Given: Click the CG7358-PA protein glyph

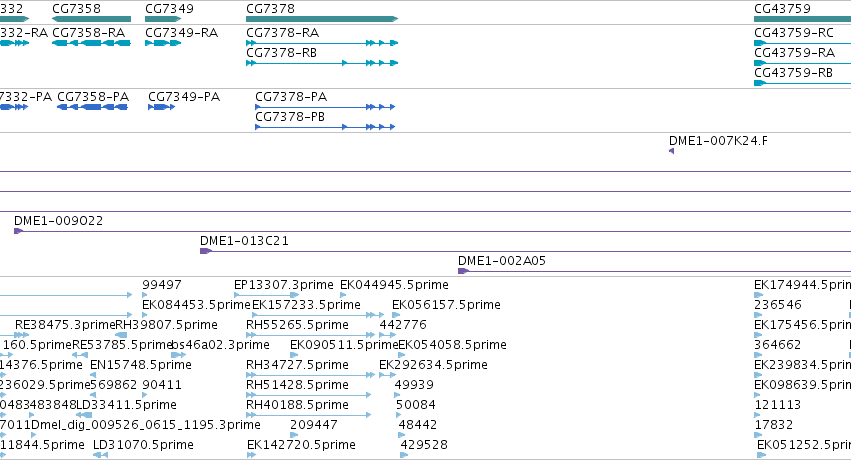Looking at the screenshot, I should (x=92, y=107).
